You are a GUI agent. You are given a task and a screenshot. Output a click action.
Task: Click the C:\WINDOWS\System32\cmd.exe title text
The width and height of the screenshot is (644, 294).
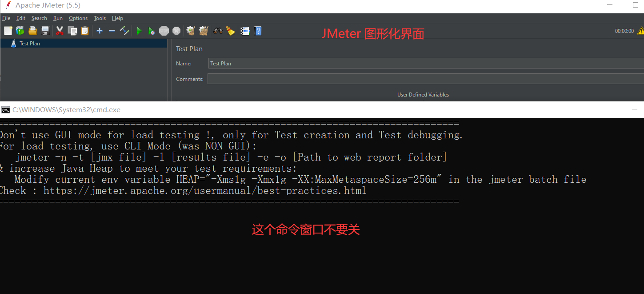coord(66,110)
